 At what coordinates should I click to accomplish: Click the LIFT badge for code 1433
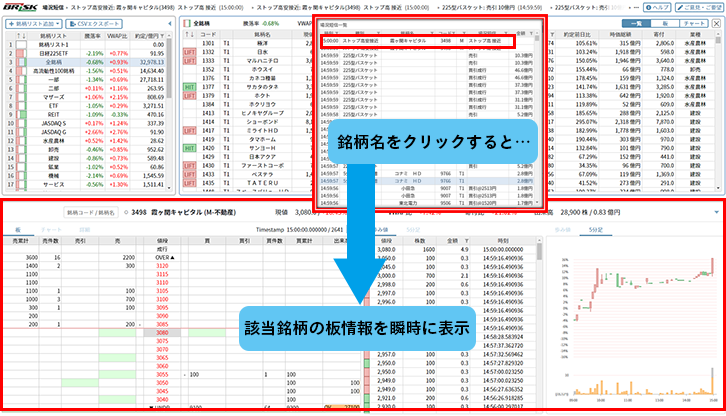point(189,174)
